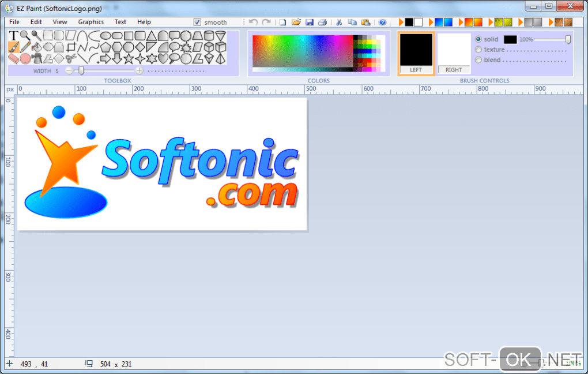
Task: Click the Undo toolbar icon
Action: click(x=254, y=22)
